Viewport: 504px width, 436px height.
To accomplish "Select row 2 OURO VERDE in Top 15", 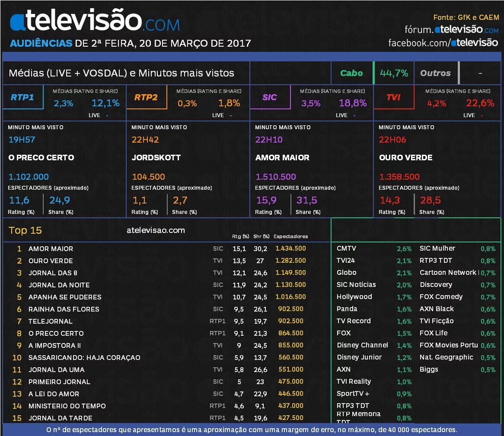I will click(167, 261).
